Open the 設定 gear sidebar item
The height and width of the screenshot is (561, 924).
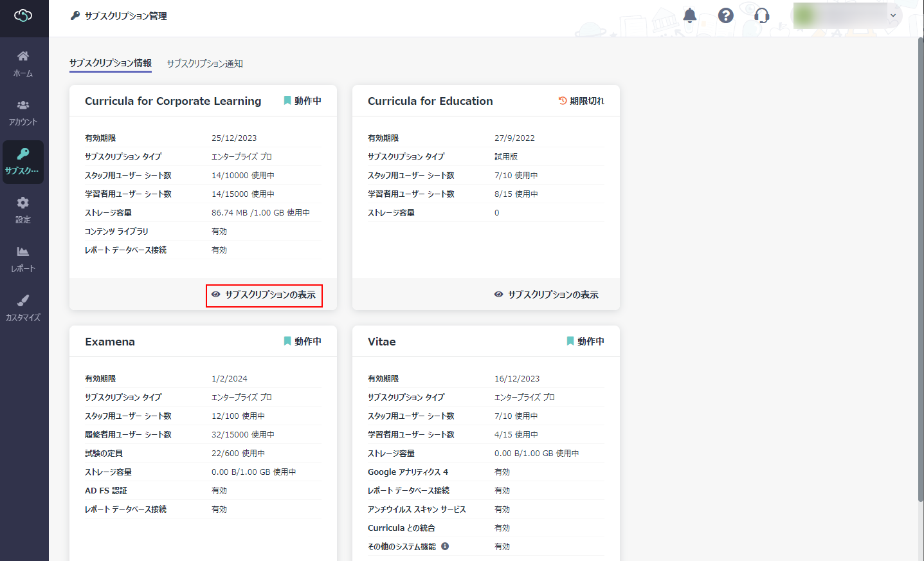(x=23, y=210)
